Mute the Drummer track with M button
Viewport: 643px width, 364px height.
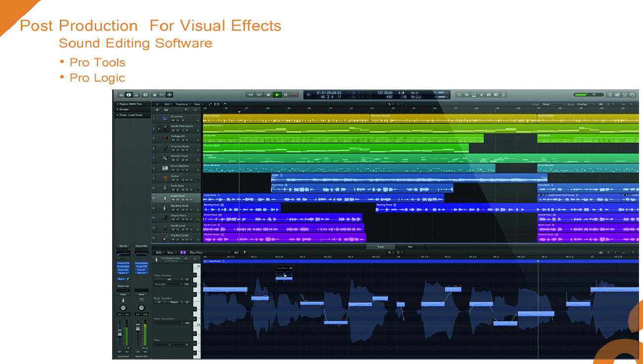coord(173,120)
